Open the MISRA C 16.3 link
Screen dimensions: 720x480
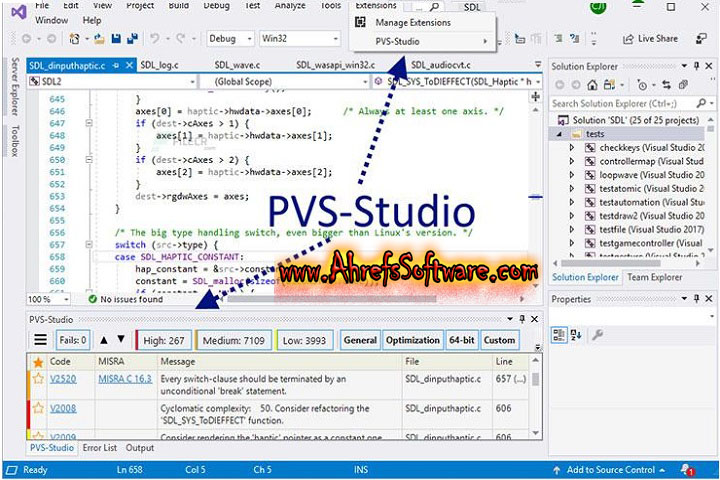(124, 379)
